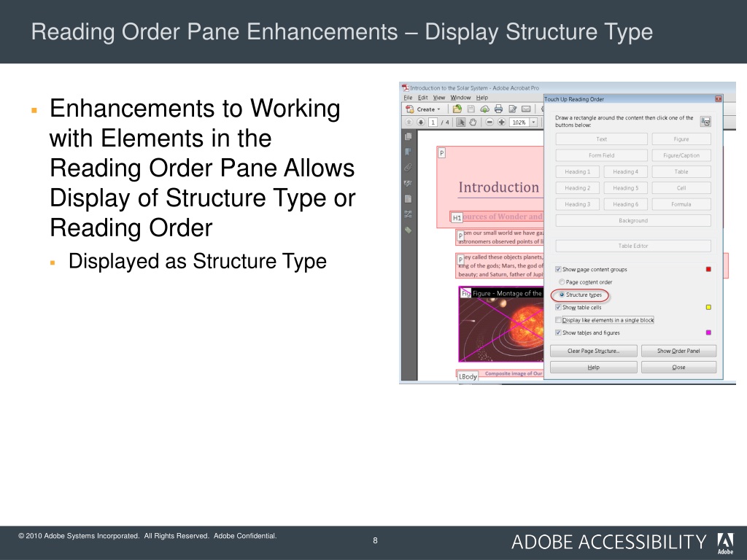Enable Display like elements in single block

[x=558, y=320]
